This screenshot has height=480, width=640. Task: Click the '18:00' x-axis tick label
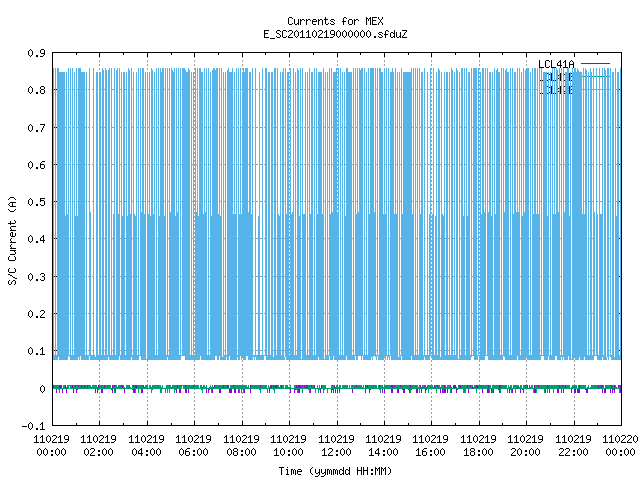tap(478, 452)
